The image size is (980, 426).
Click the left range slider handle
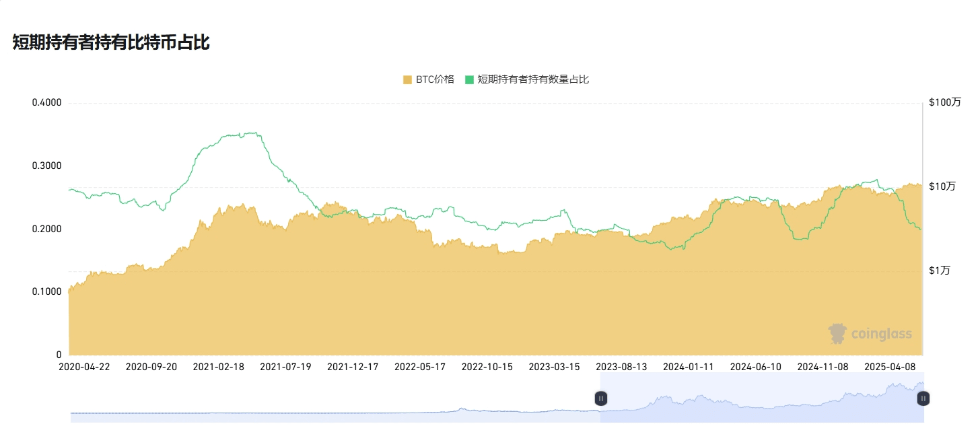(601, 398)
